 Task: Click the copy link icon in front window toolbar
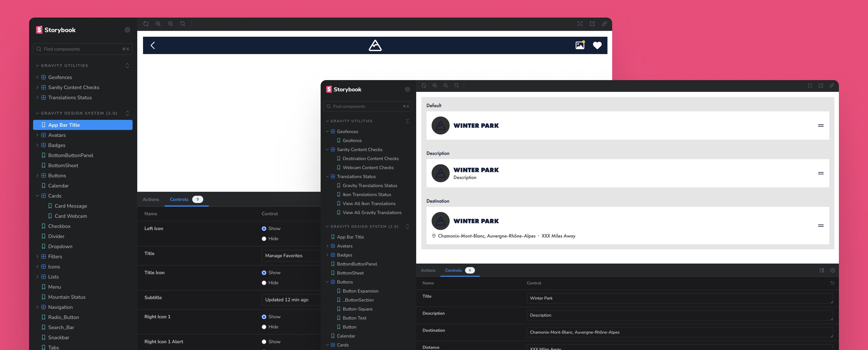coord(831,86)
